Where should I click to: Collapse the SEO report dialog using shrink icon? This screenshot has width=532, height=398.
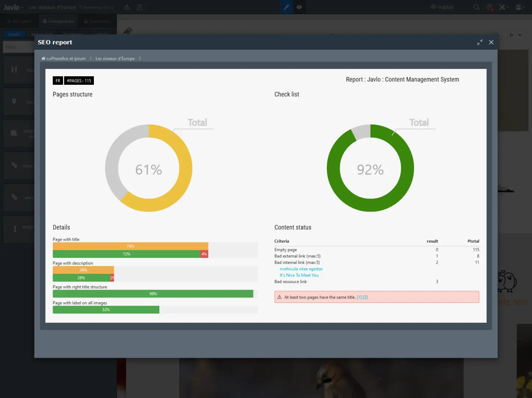(x=480, y=42)
